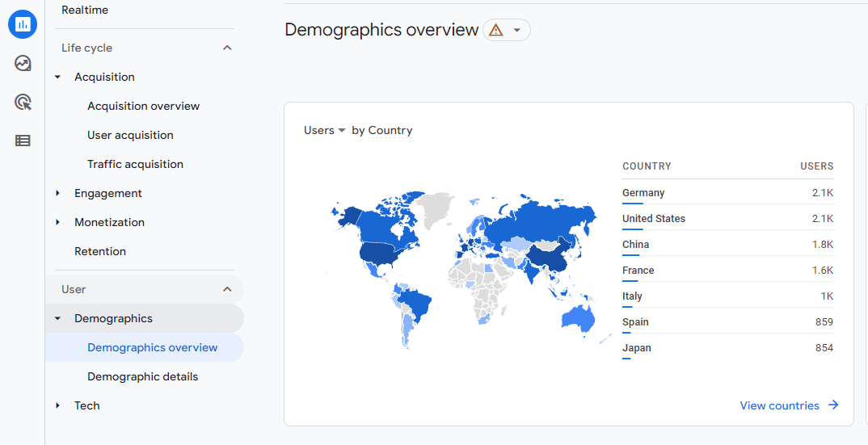Open the Explore icon in left rail
Viewport: 868px width, 445px height.
point(23,63)
